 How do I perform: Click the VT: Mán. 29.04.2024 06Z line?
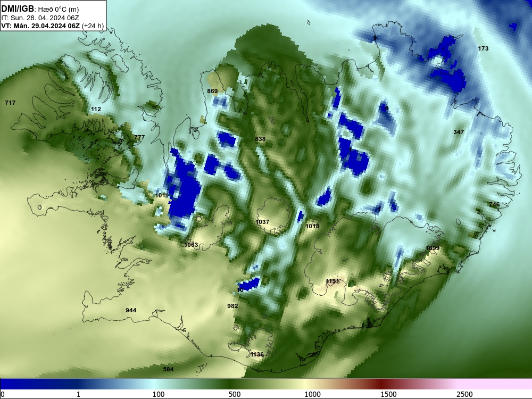(53, 26)
